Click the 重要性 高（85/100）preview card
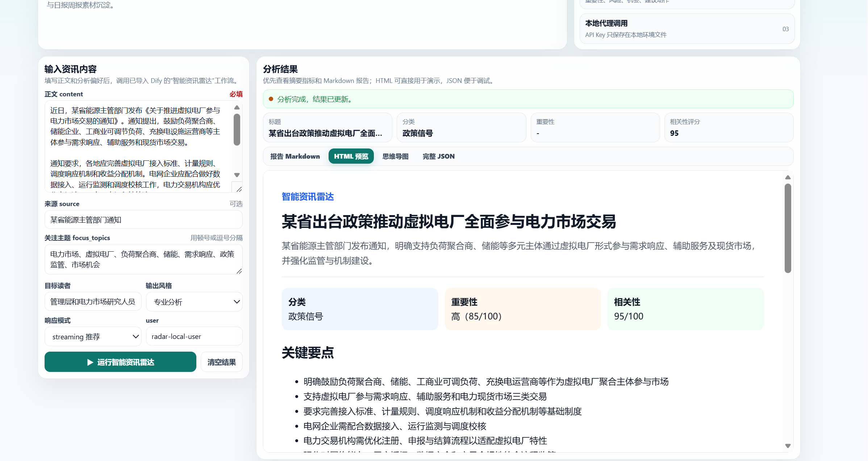The width and height of the screenshot is (868, 461). [522, 309]
